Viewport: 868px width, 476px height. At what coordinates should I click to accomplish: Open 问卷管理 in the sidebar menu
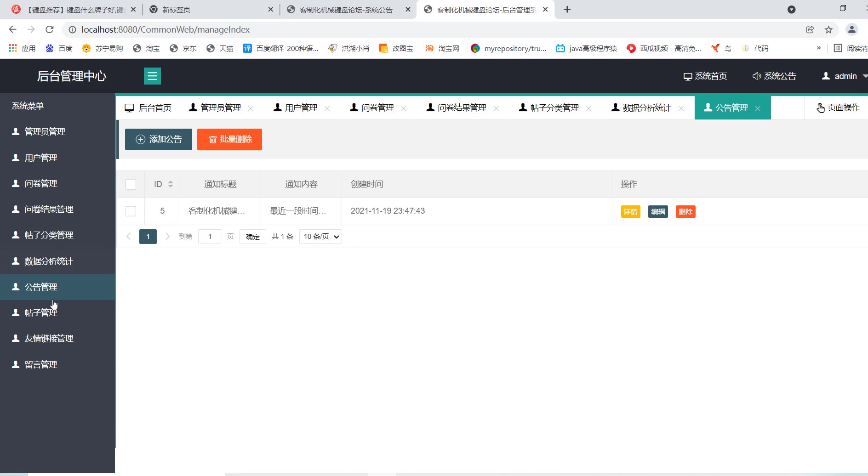click(57, 183)
